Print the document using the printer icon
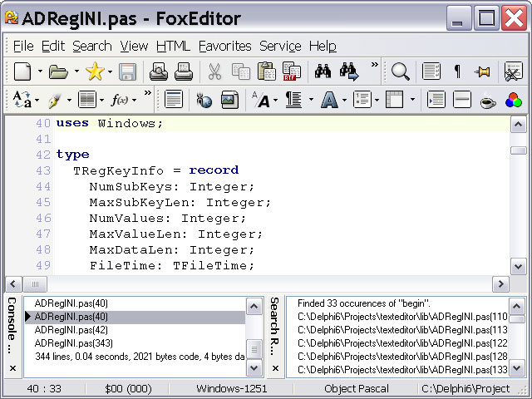This screenshot has height=399, width=532. tap(184, 71)
